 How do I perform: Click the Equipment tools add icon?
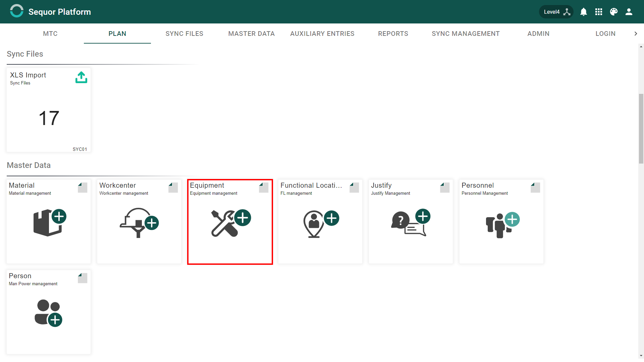point(231,223)
